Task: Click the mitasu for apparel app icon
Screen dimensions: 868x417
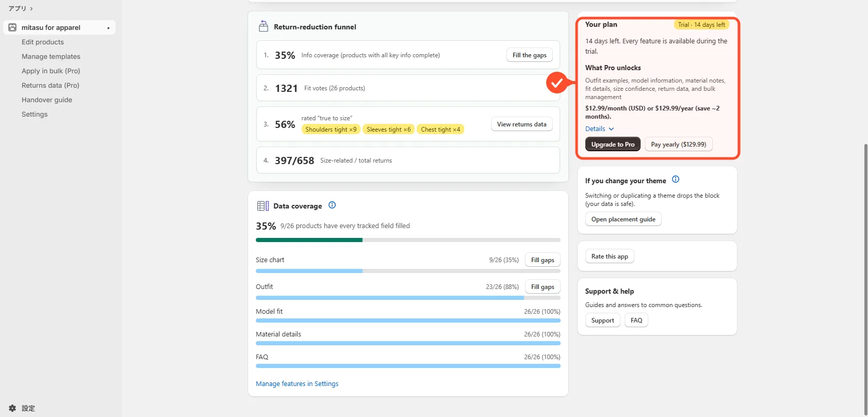Action: click(x=12, y=27)
